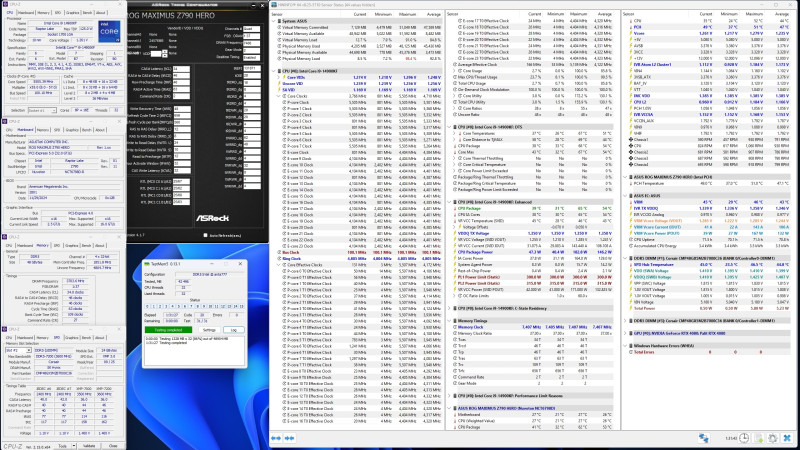
Task: Click TestMem5 status thread box 15
Action: click(241, 307)
